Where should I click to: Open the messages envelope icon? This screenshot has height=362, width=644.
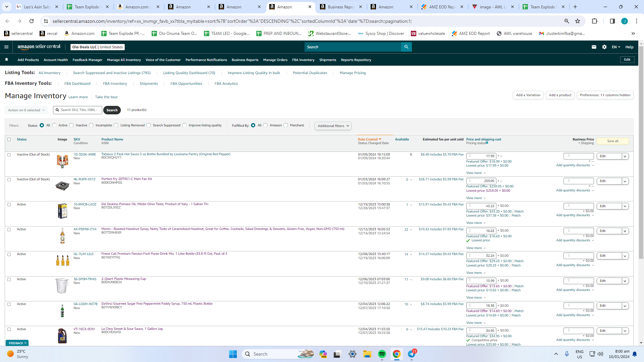pyautogui.click(x=594, y=47)
